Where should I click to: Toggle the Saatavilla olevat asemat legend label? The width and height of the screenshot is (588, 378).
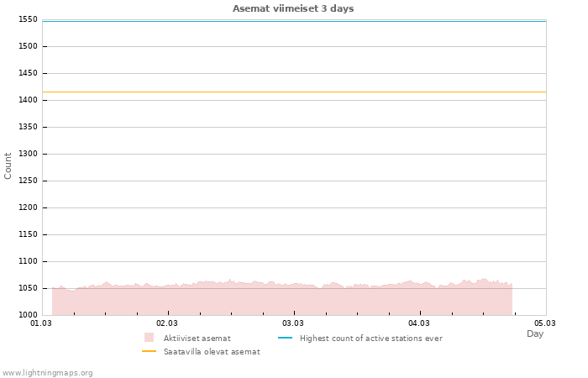point(212,352)
